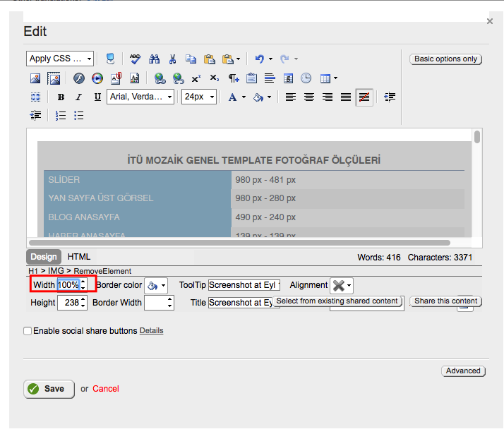Insert time with the clock icon

(306, 78)
